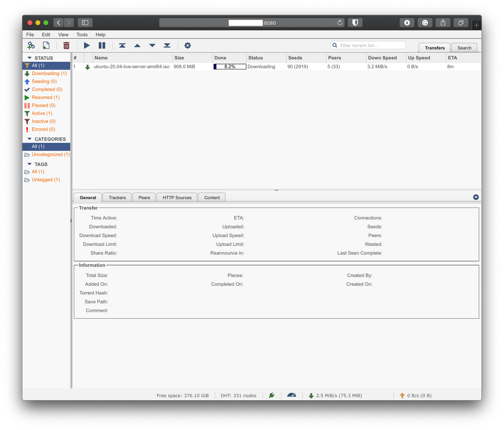The image size is (504, 430).
Task: Open the Tools menu
Action: pos(82,35)
